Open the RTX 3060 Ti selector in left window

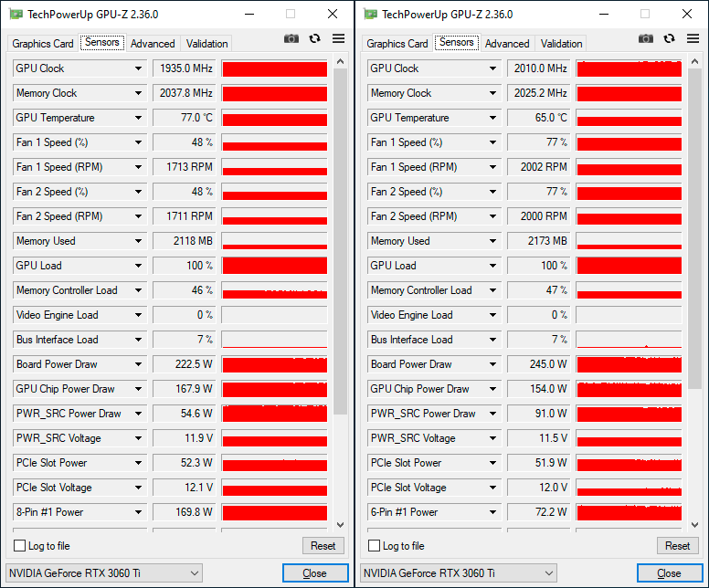[104, 573]
